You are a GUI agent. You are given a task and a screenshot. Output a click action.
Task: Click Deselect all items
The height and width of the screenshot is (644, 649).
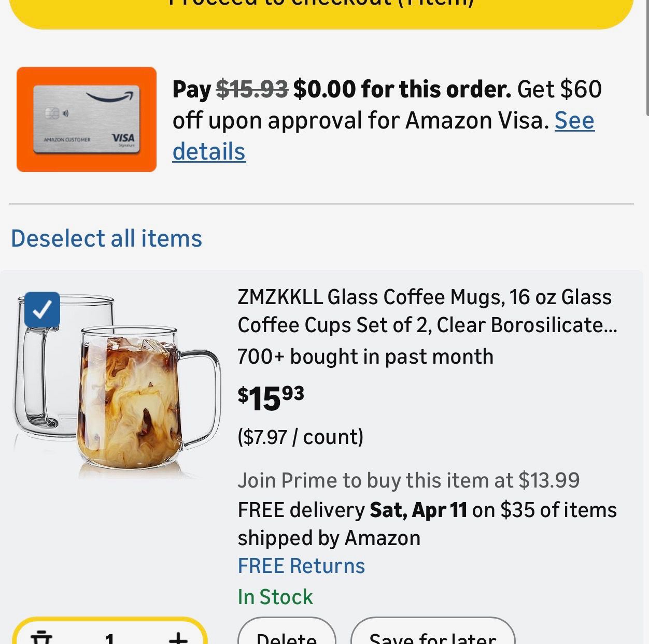pos(107,238)
